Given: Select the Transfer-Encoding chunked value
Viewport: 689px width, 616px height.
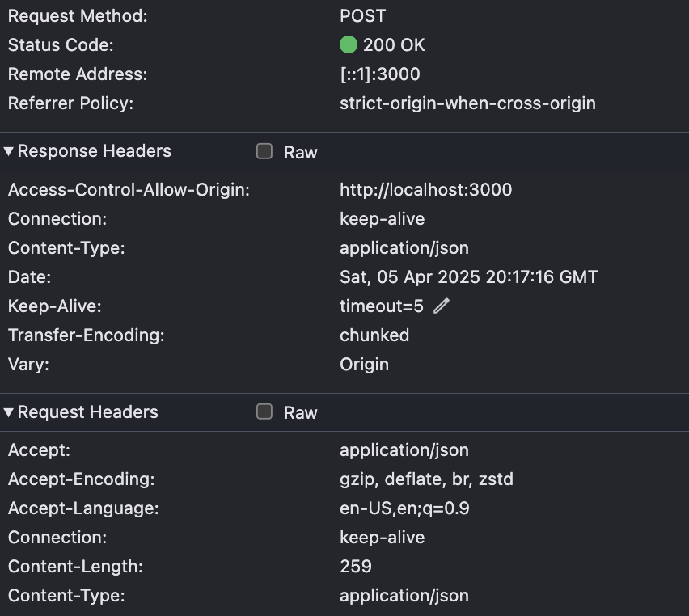Looking at the screenshot, I should pos(374,335).
